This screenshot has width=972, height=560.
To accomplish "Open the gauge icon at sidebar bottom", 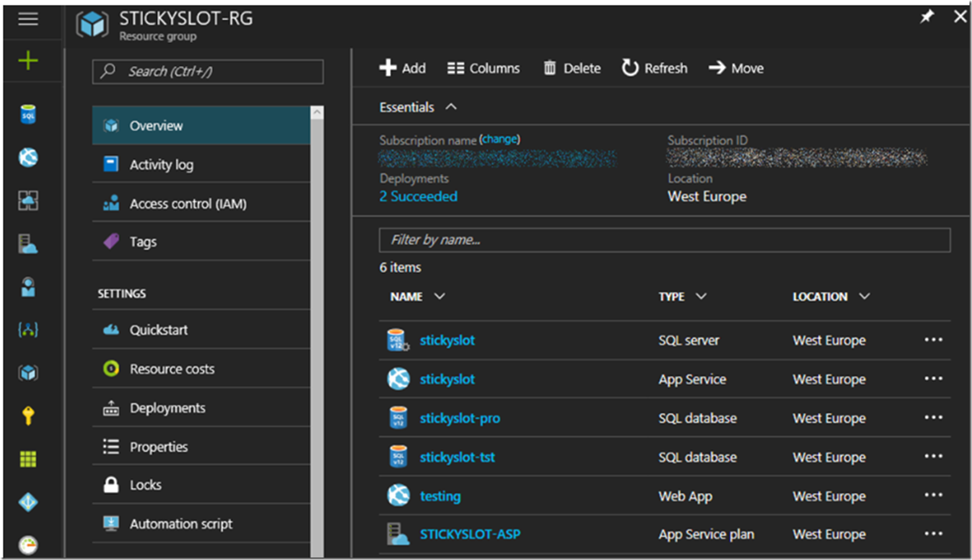I will (x=28, y=545).
